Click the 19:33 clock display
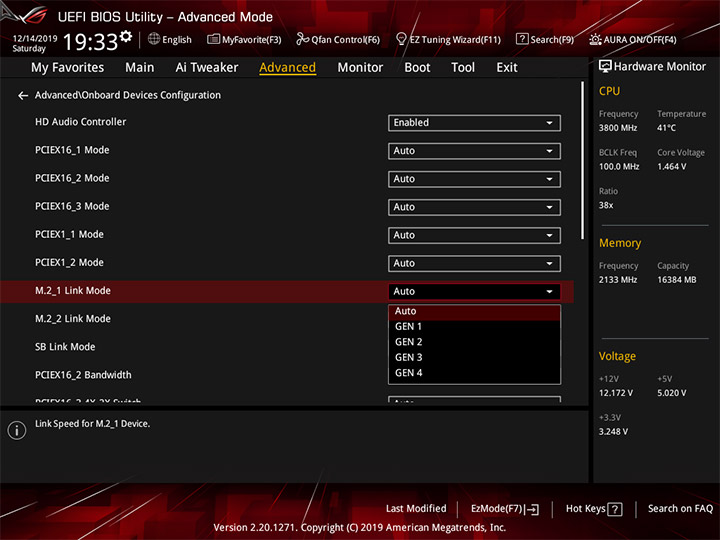Image resolution: width=720 pixels, height=540 pixels. pos(90,42)
